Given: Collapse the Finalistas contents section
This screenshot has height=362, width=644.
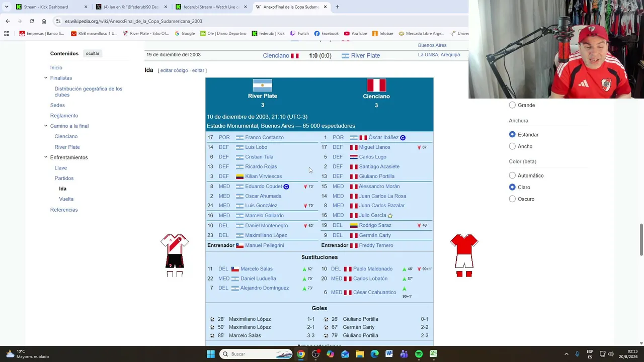Looking at the screenshot, I should pos(46,78).
